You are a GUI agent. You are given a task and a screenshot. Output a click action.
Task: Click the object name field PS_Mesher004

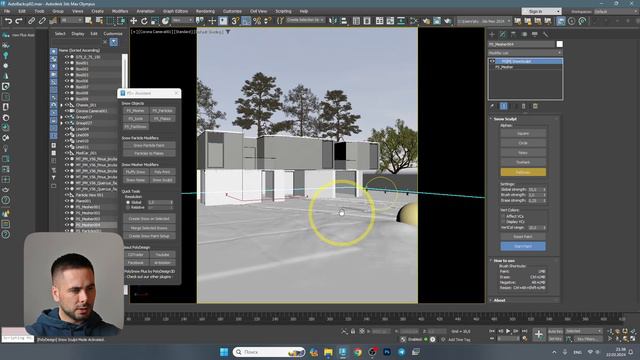point(521,44)
